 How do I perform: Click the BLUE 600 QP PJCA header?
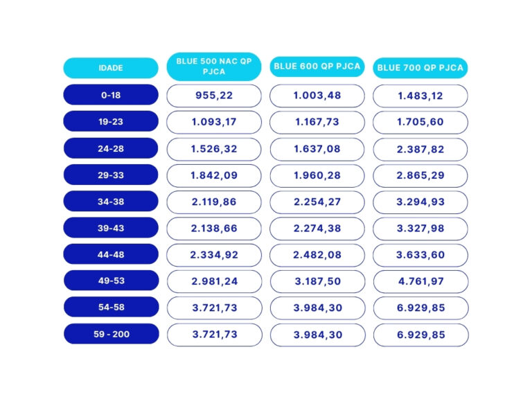tap(317, 66)
